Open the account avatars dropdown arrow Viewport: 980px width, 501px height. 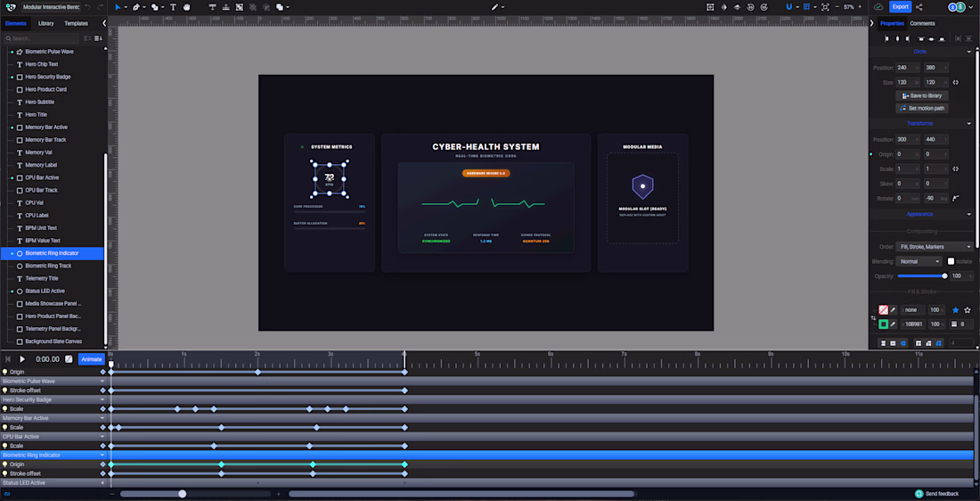pos(971,7)
